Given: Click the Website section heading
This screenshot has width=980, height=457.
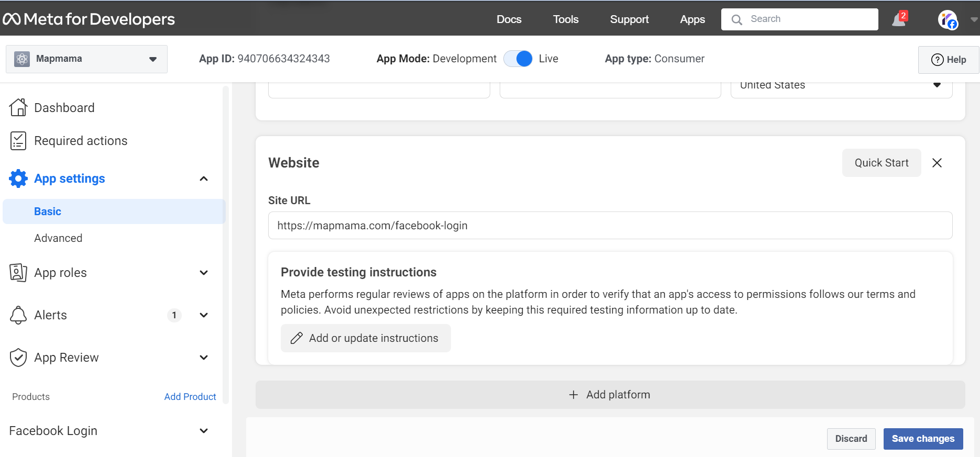Looking at the screenshot, I should [294, 163].
